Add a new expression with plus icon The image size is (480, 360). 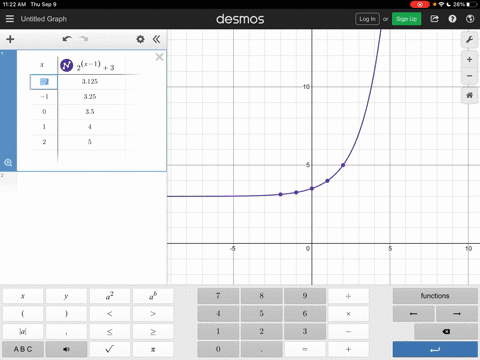click(10, 39)
